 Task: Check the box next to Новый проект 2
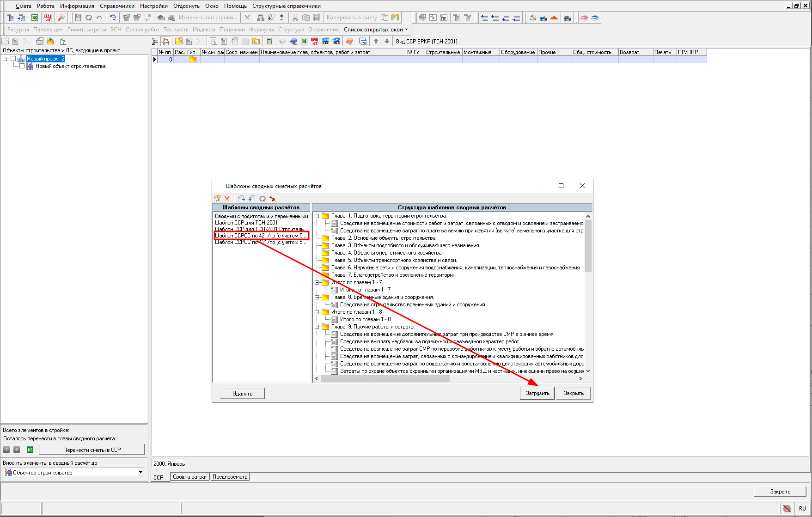point(13,59)
